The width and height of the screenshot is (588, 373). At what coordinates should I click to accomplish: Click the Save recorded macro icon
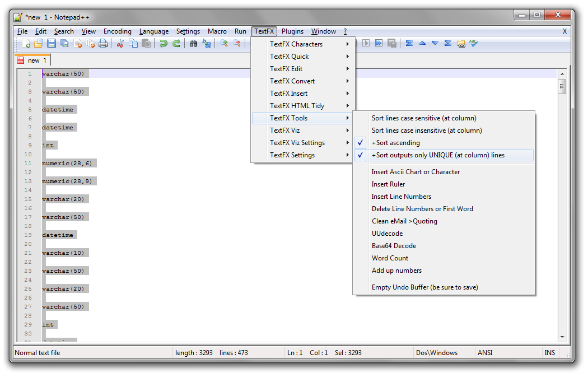point(392,44)
